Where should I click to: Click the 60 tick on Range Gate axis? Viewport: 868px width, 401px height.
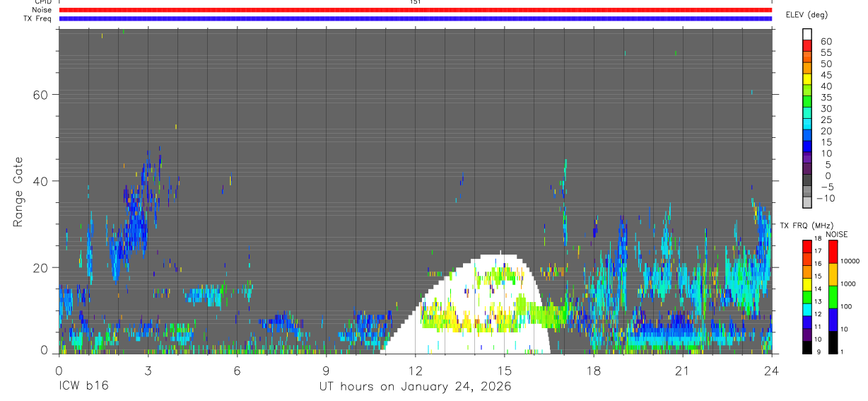(40, 94)
